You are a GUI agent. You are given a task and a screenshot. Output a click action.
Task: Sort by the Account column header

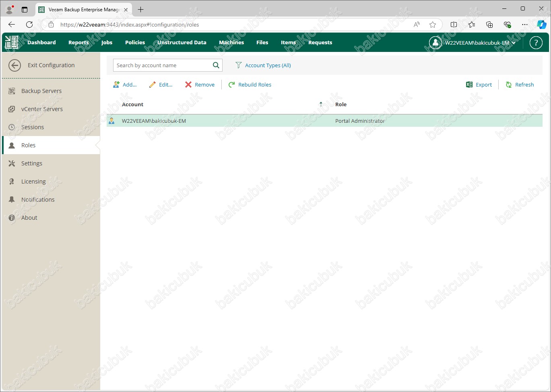point(132,104)
